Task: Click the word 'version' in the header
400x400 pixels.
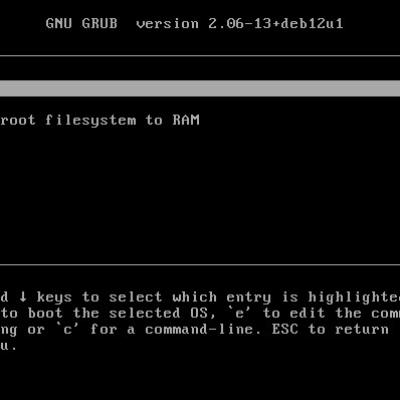Action: pyautogui.click(x=167, y=24)
